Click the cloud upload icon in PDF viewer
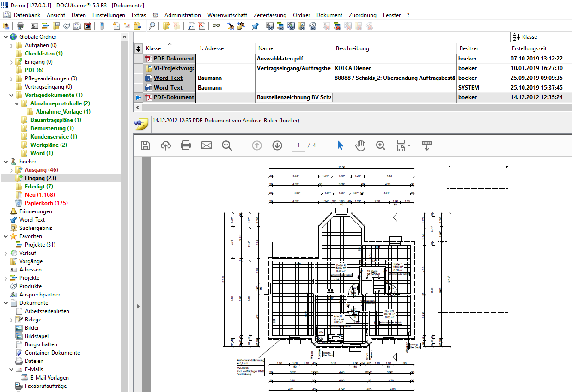Viewport: 572px width, 392px height. [x=165, y=145]
